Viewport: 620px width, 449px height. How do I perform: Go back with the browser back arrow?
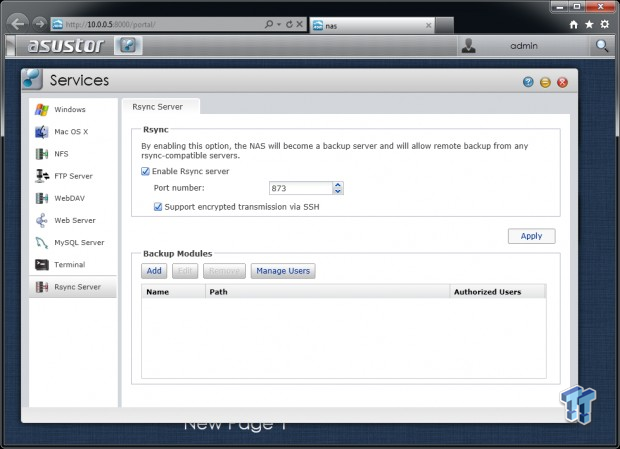tap(18, 24)
